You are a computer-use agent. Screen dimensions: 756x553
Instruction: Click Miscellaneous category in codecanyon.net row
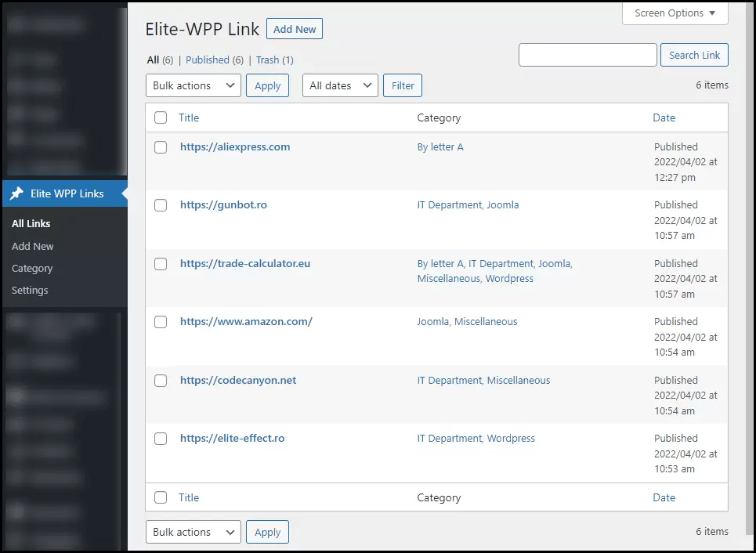[519, 381]
